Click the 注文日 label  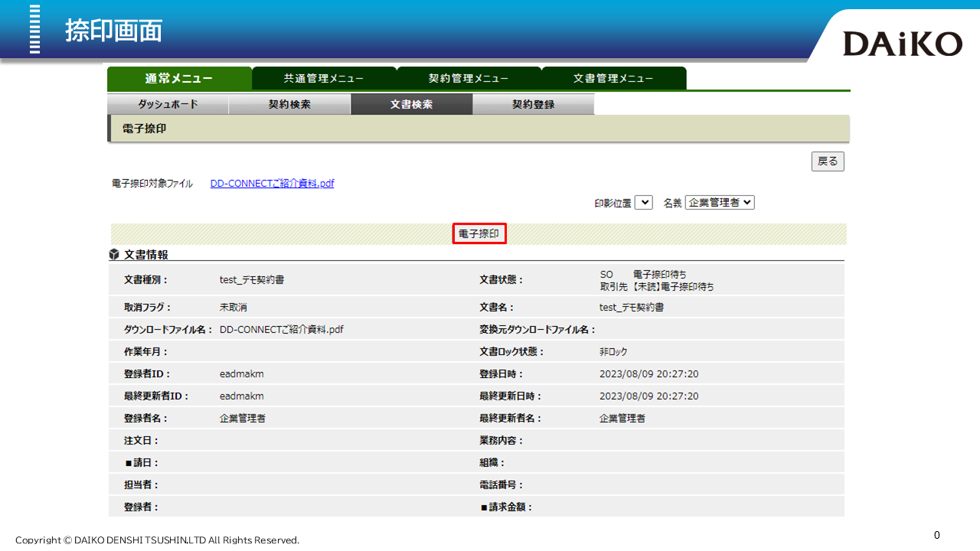click(141, 441)
